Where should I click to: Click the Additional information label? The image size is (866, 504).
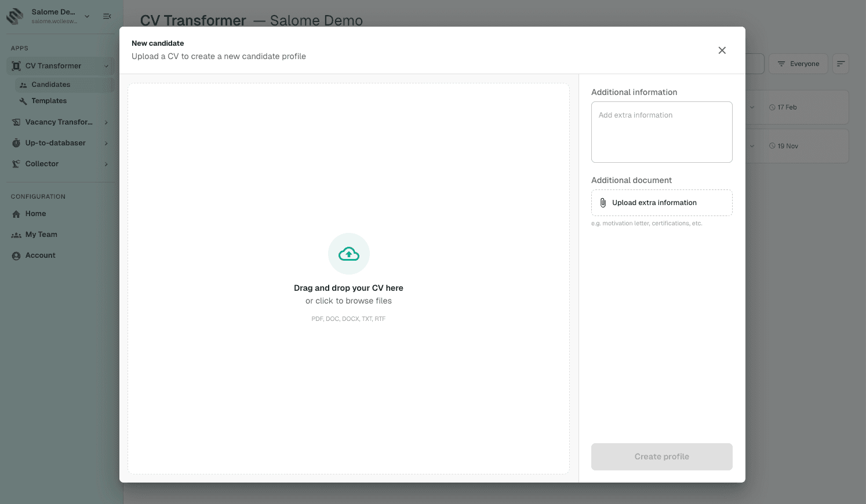pos(634,92)
